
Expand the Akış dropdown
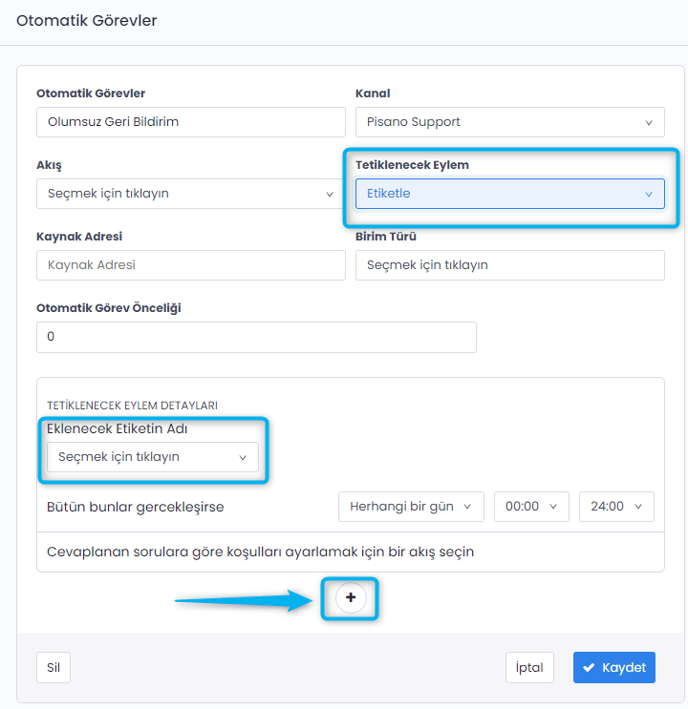pos(190,194)
